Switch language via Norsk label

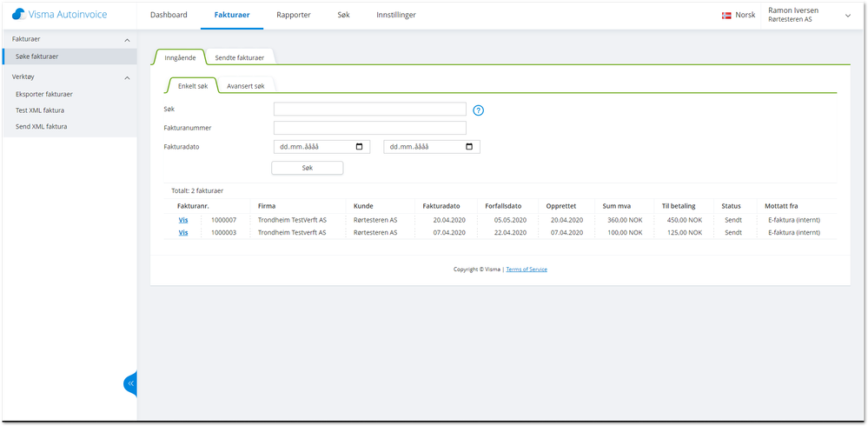coord(745,16)
